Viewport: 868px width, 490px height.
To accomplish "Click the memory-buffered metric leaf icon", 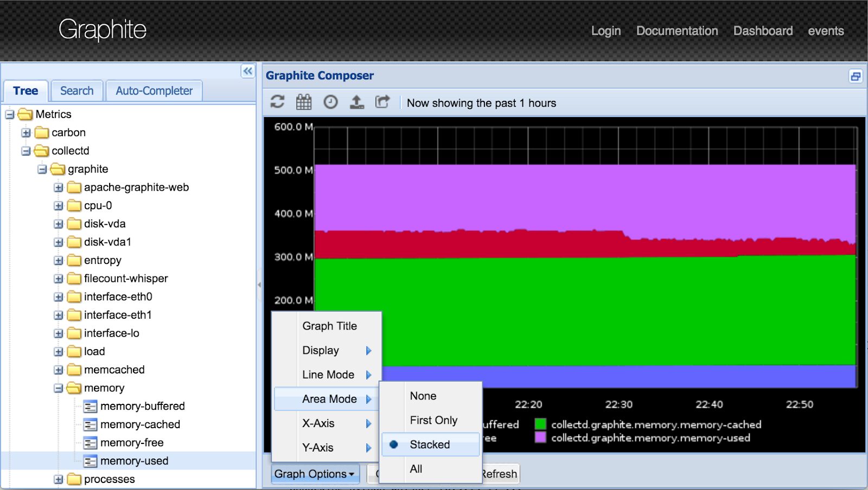I will [90, 407].
